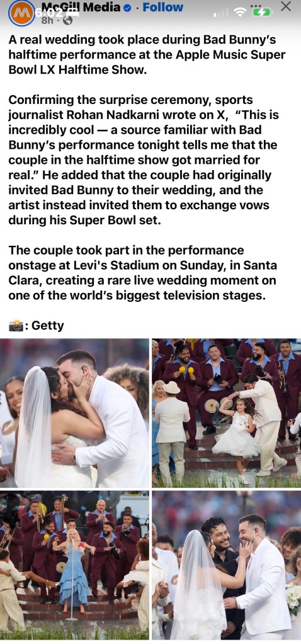Open the photo of girl in white dress dancing
The image size is (301, 644).
tap(226, 413)
